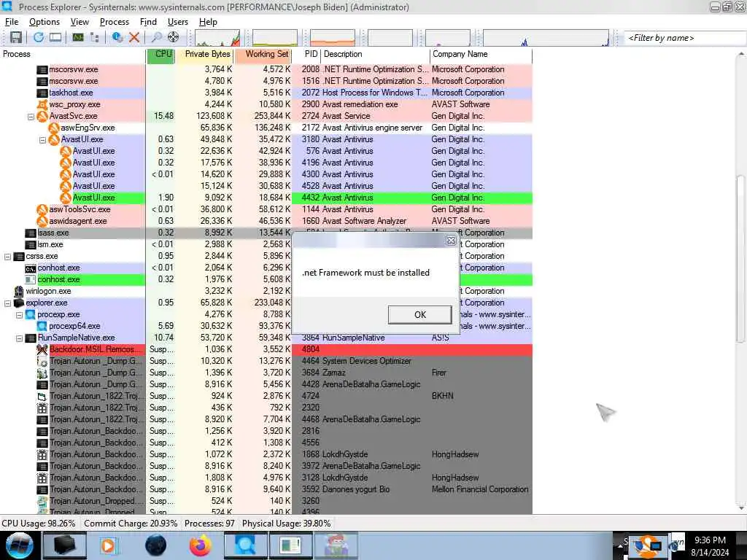
Task: Click the explorer.exe process icon
Action: point(19,303)
